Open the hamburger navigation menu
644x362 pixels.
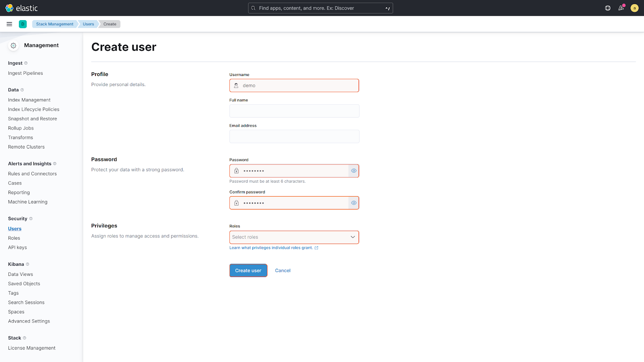tap(9, 24)
